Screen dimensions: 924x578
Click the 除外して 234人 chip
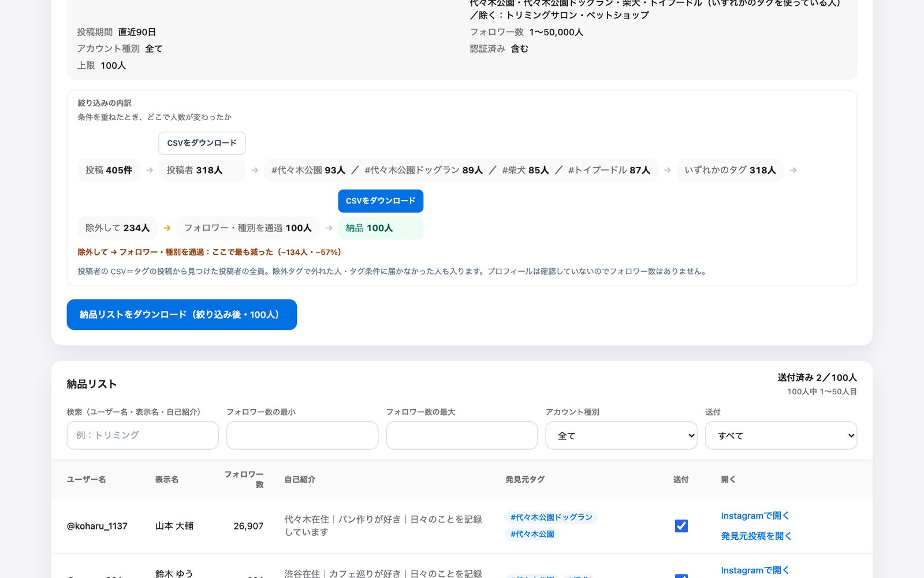pos(117,228)
